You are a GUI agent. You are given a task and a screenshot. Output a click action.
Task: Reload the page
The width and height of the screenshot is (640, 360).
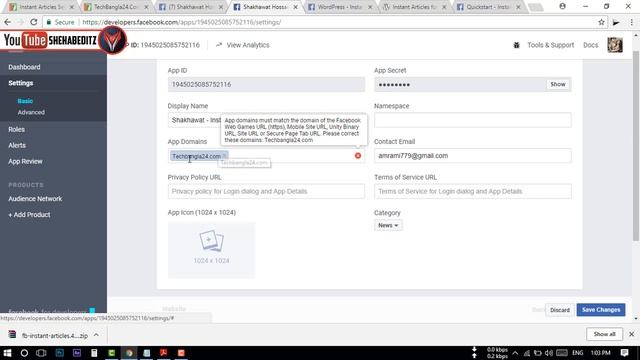point(34,22)
